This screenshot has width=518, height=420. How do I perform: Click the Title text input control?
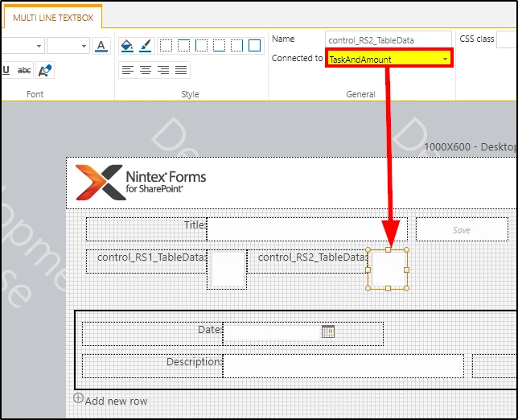(307, 229)
